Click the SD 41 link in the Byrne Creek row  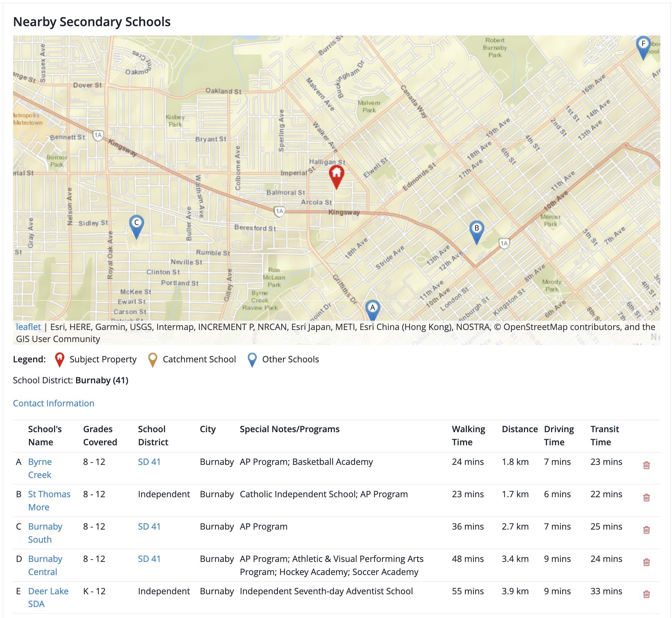(x=149, y=462)
